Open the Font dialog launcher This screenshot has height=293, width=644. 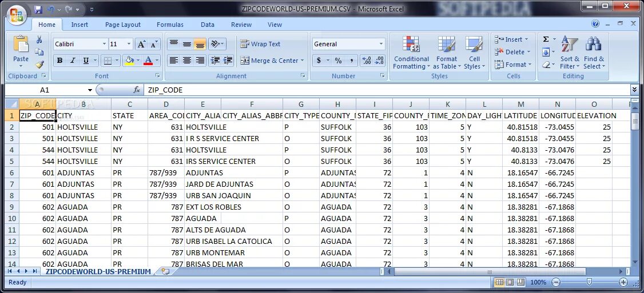[x=158, y=76]
